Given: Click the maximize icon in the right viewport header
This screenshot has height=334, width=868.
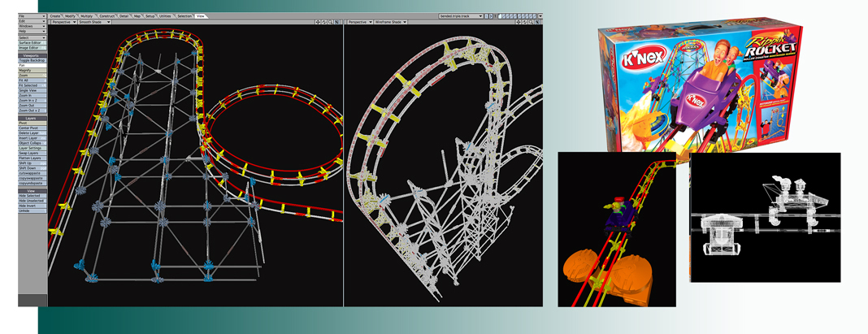Looking at the screenshot, I should (x=537, y=22).
